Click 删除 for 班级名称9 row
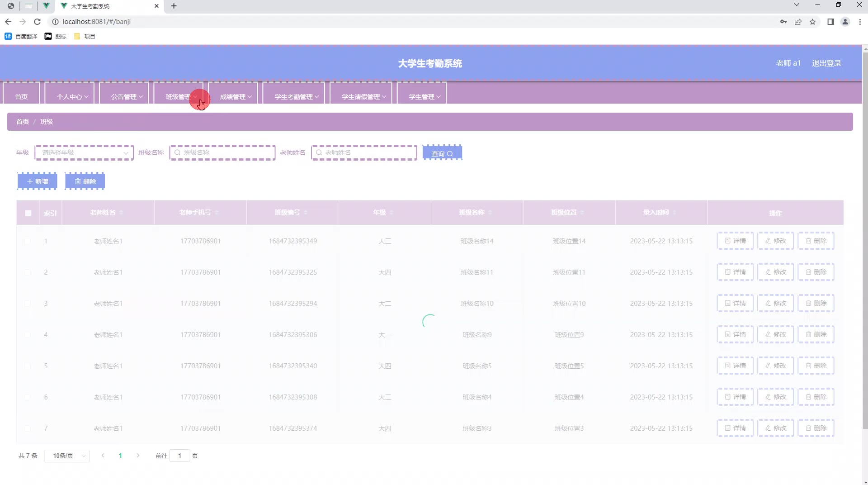This screenshot has width=868, height=485. pyautogui.click(x=816, y=335)
